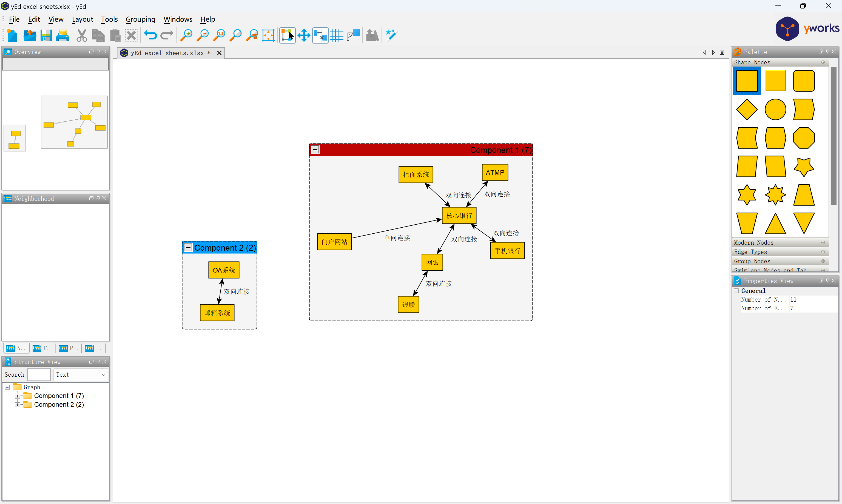
Task: Click the Undo arrow icon
Action: [150, 35]
